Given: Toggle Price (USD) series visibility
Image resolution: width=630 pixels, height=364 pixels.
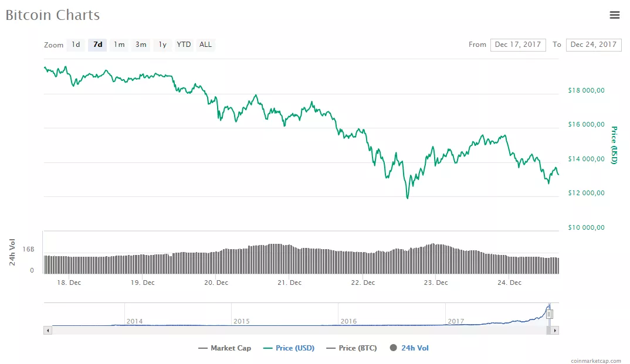Looking at the screenshot, I should pyautogui.click(x=289, y=348).
